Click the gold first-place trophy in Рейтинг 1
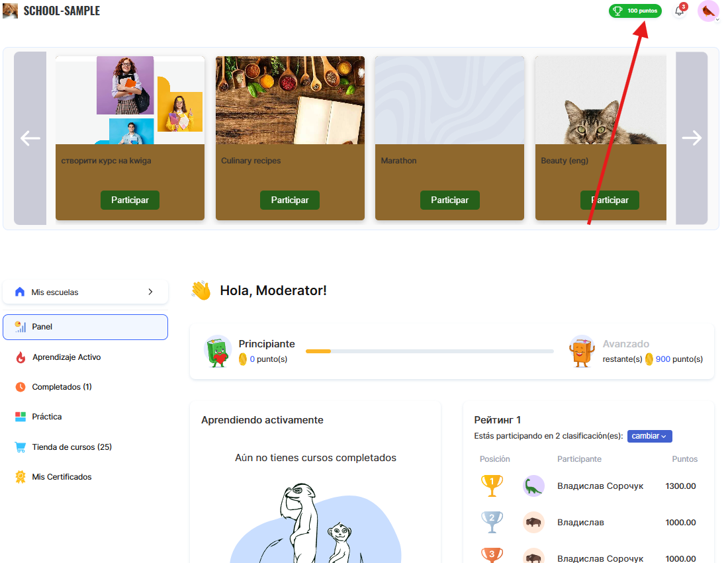 [x=492, y=485]
